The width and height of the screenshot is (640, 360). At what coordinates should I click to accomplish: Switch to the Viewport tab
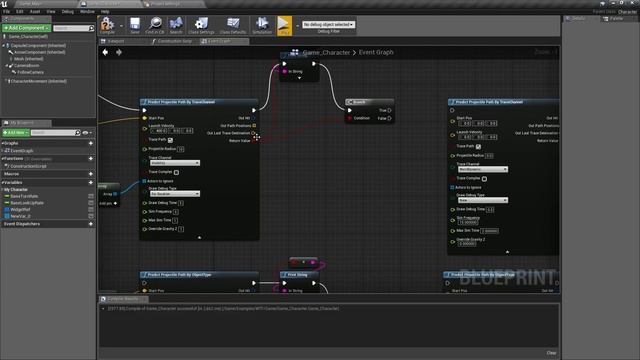116,41
